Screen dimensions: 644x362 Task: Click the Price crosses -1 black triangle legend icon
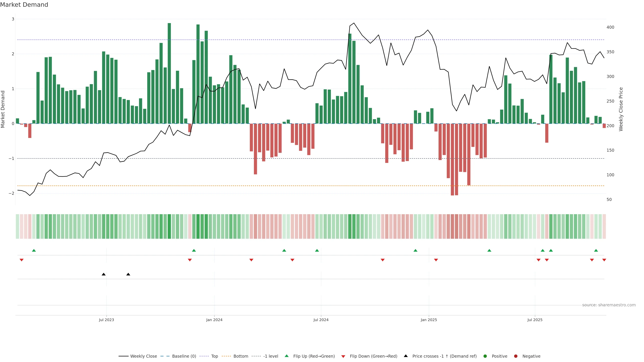click(406, 356)
